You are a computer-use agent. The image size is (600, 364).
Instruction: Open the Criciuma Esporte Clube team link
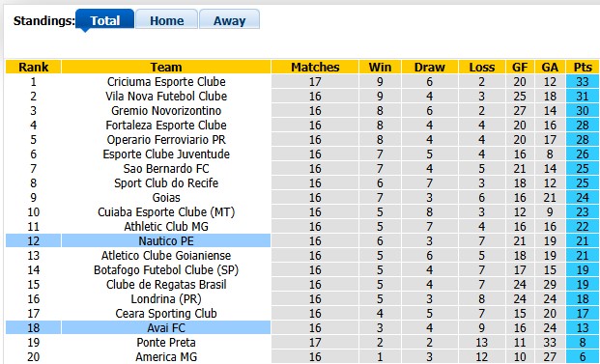(166, 82)
